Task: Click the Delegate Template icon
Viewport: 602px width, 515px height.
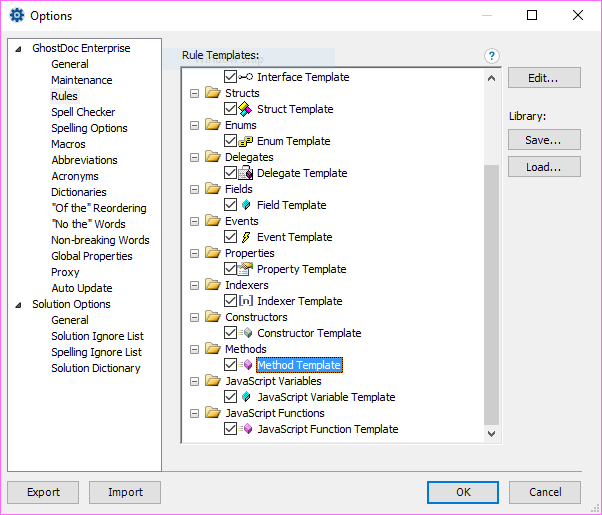Action: [x=246, y=173]
